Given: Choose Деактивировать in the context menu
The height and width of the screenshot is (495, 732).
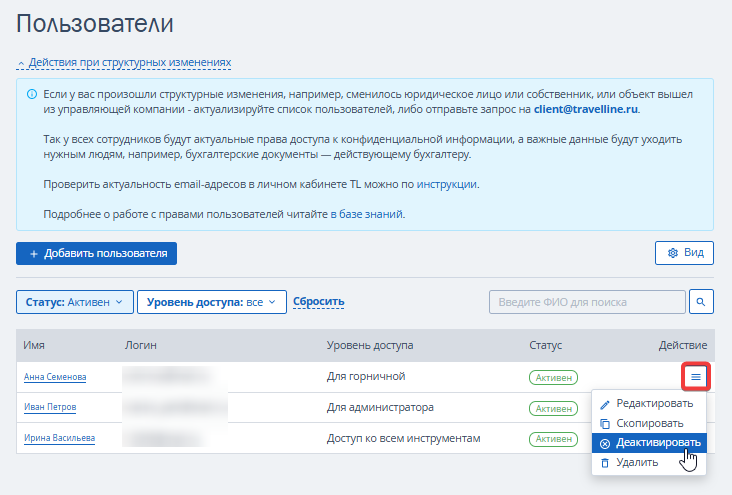Looking at the screenshot, I should (x=649, y=443).
